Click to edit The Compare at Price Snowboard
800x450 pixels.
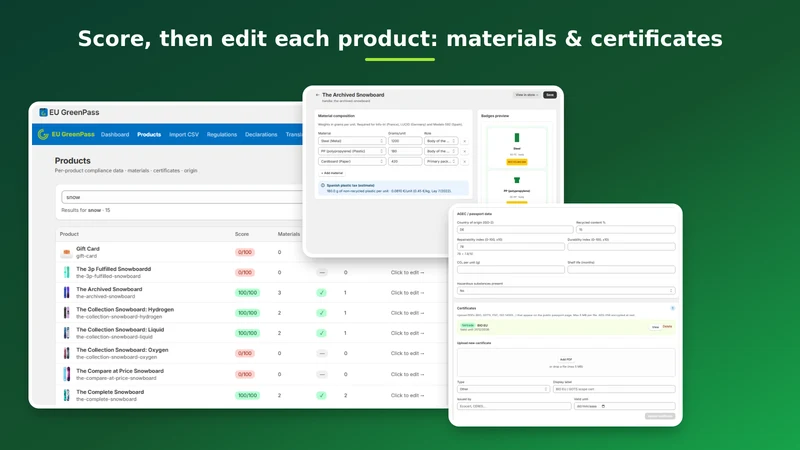(x=407, y=374)
